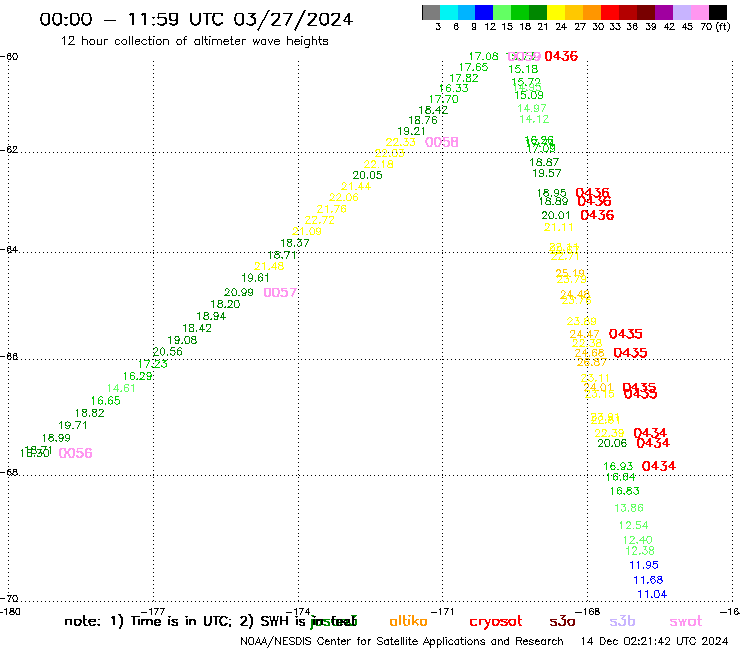Click the cyan 6 ft legend swatch
Screen dimensions: 740x650
point(449,12)
